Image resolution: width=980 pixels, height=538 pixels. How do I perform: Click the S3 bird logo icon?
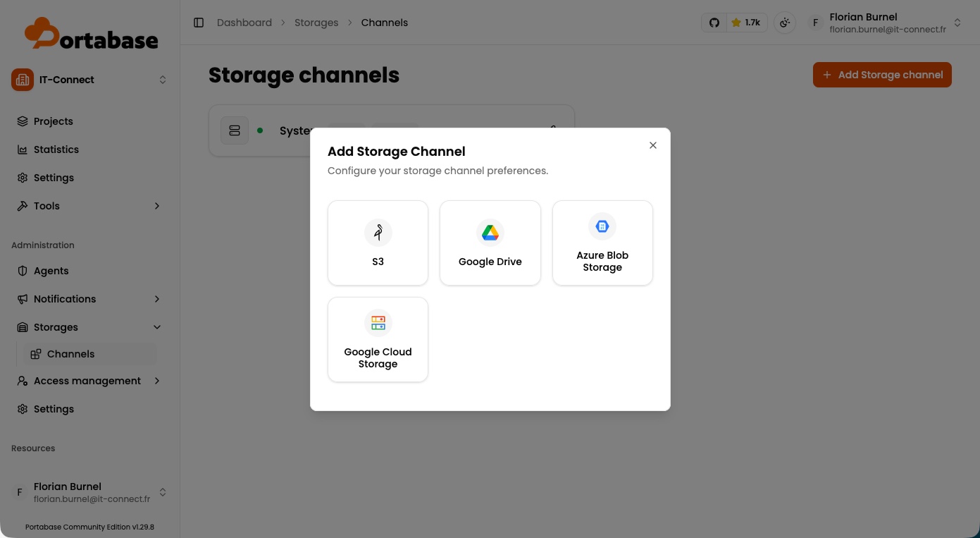tap(378, 233)
